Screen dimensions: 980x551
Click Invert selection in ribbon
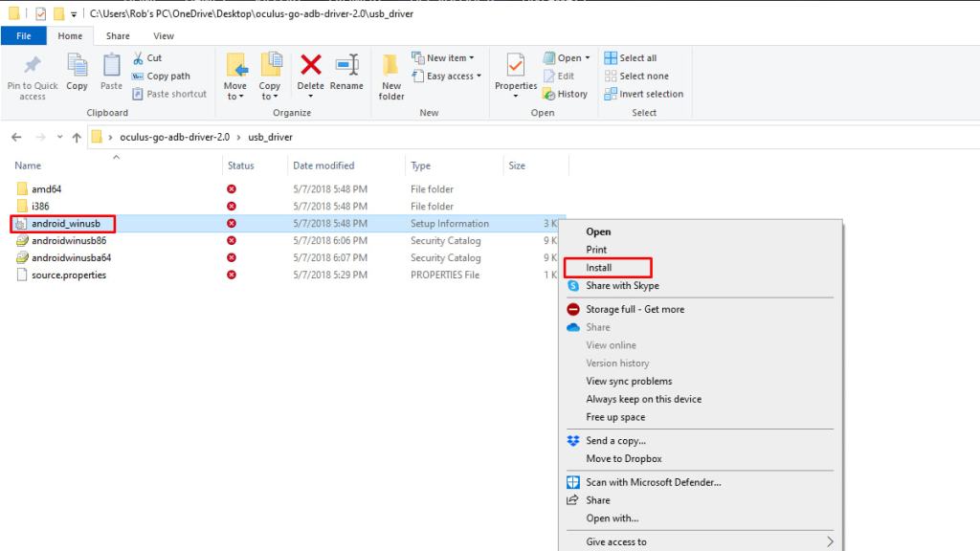pyautogui.click(x=644, y=94)
